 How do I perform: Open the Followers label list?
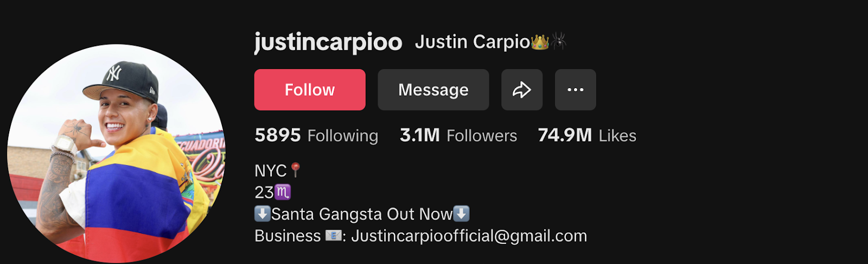482,136
